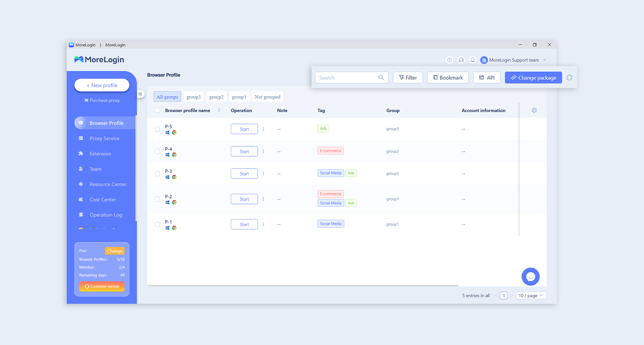Click the Team sidebar icon

pyautogui.click(x=81, y=169)
